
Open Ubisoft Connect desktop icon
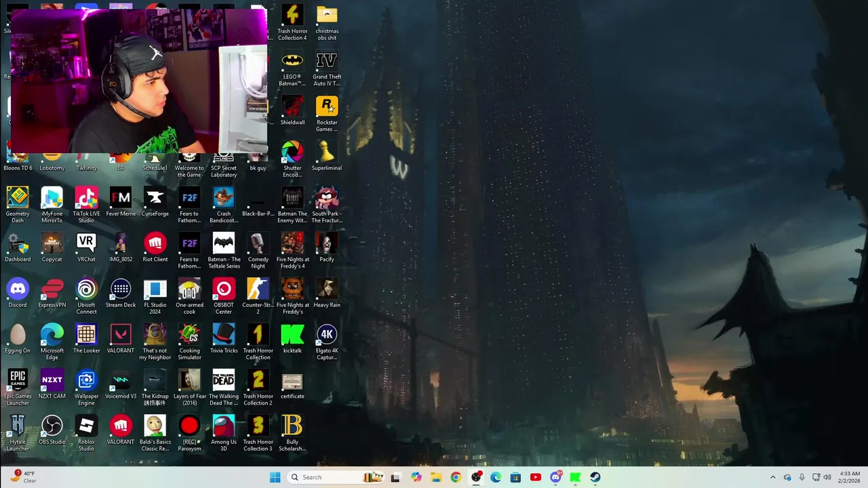coord(86,296)
